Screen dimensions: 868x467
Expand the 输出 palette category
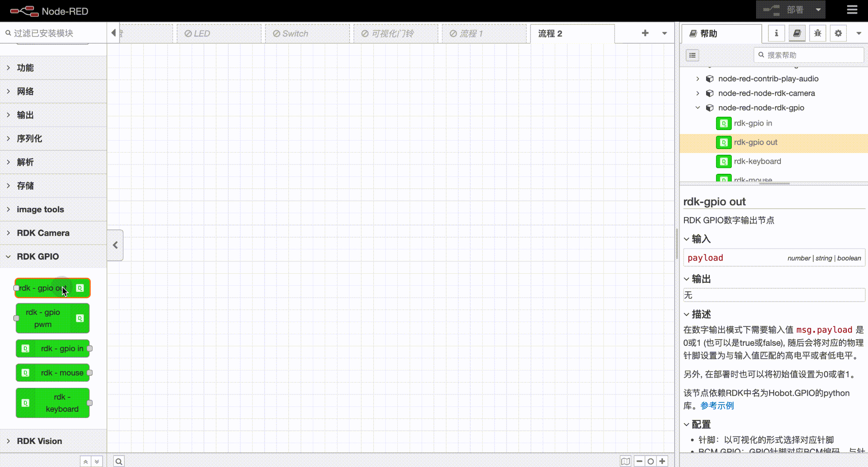click(x=53, y=115)
